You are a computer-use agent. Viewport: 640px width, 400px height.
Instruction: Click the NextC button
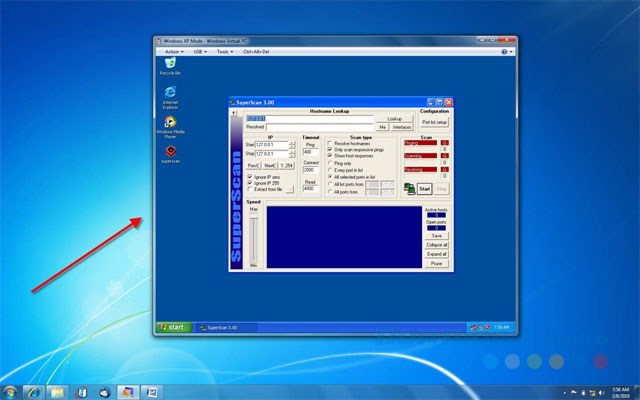270,166
